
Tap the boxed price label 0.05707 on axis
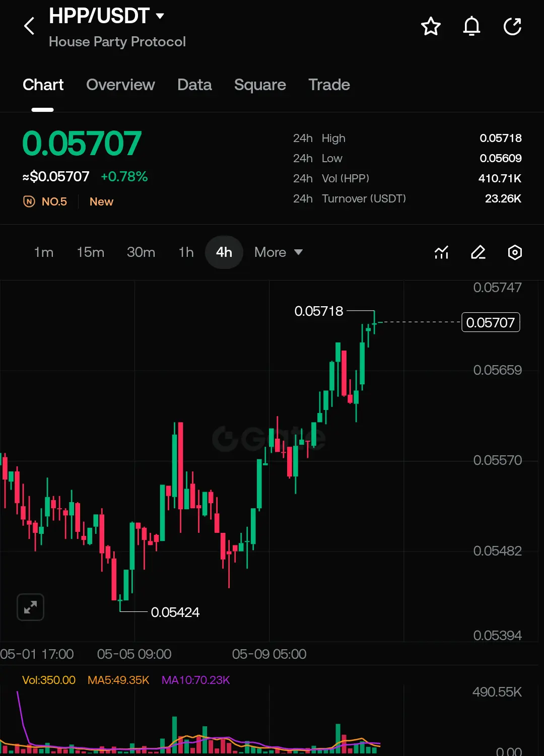[491, 322]
